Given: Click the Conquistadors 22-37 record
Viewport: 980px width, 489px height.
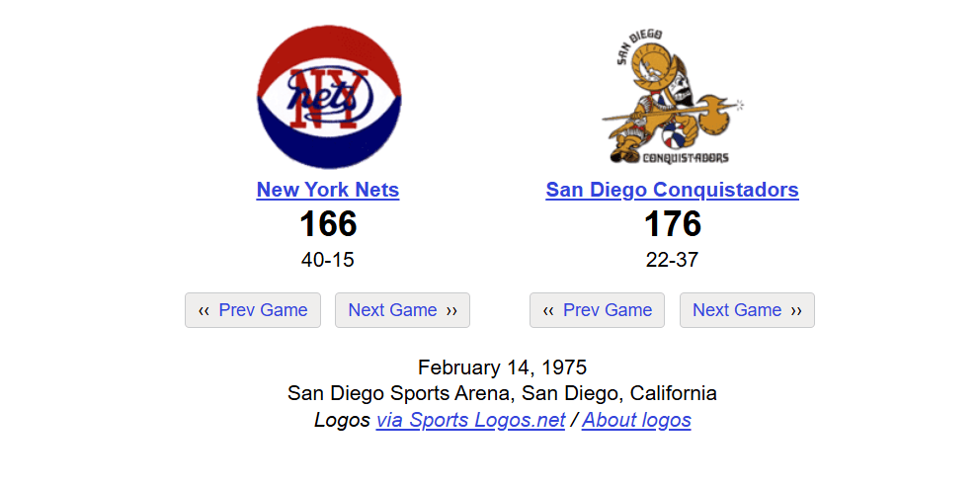Looking at the screenshot, I should tap(672, 260).
